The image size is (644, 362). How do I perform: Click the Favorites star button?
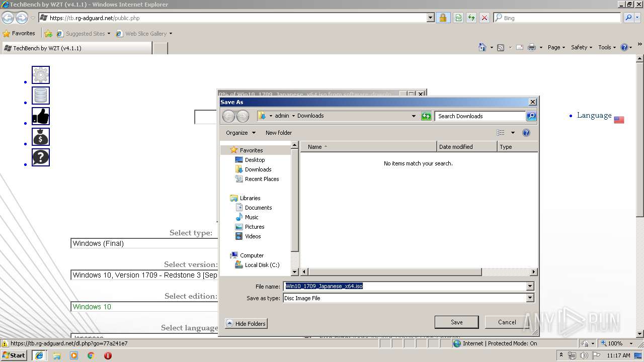[x=19, y=33]
